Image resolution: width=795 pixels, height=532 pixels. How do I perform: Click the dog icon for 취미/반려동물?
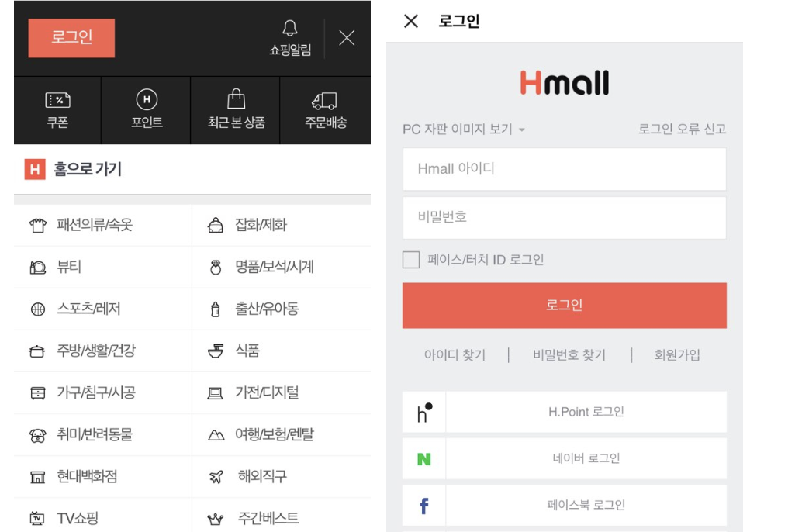[37, 435]
